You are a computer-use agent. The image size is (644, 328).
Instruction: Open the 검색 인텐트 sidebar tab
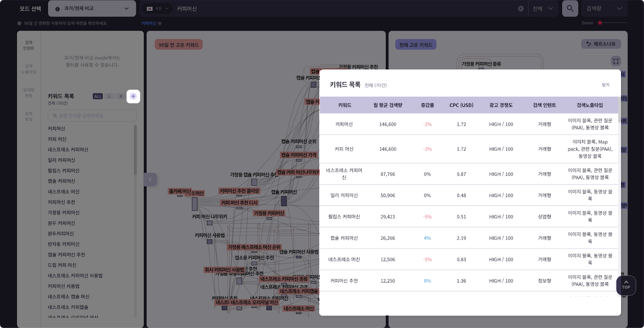[x=29, y=45]
